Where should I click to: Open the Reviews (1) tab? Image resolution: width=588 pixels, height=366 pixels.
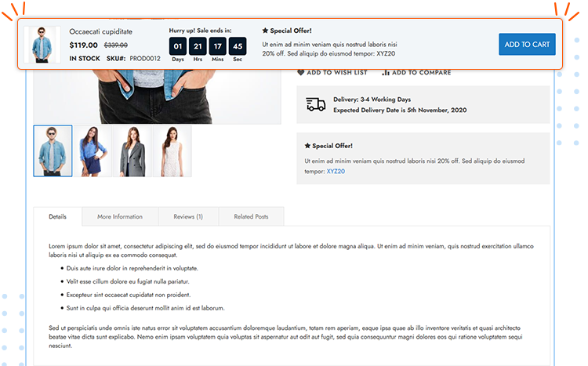(x=188, y=217)
